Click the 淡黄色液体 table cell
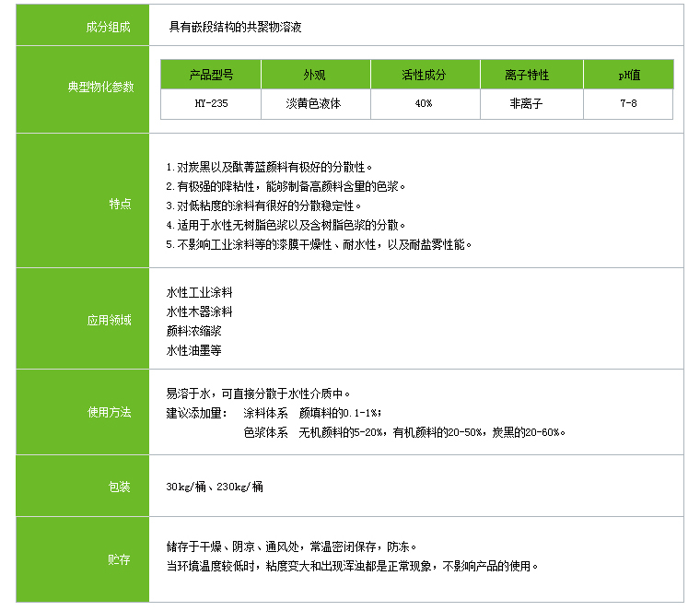700x611 pixels. tap(314, 103)
